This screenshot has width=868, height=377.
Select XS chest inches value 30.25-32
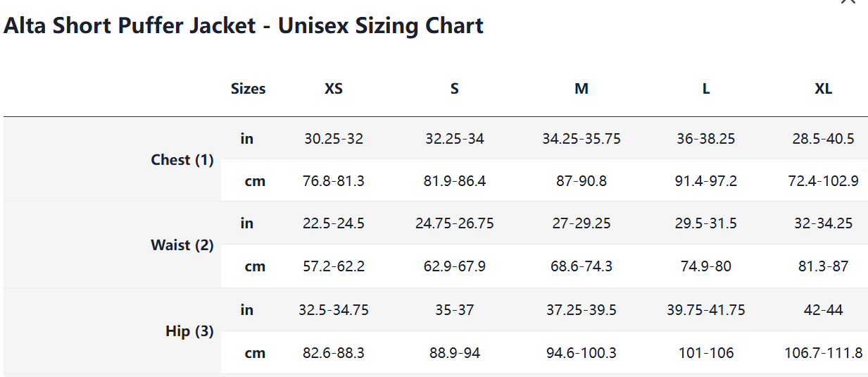[334, 139]
